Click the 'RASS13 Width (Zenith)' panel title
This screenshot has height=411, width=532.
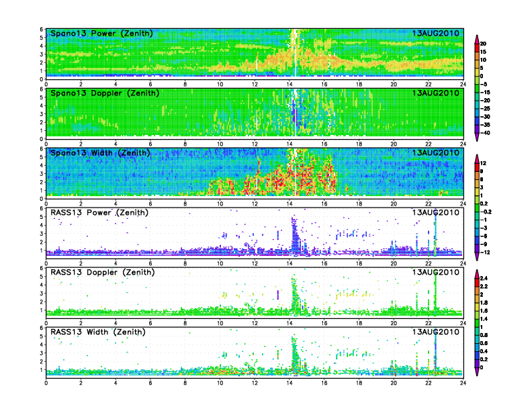97,332
